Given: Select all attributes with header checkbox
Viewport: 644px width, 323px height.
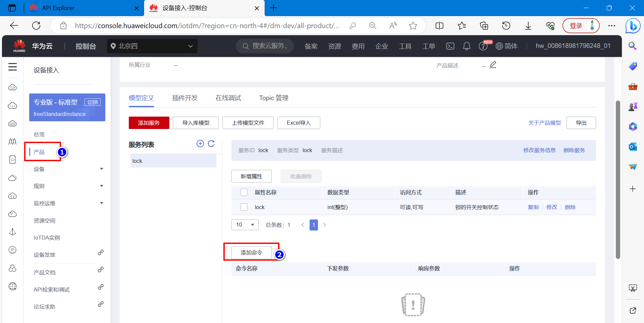Looking at the screenshot, I should coord(244,192).
